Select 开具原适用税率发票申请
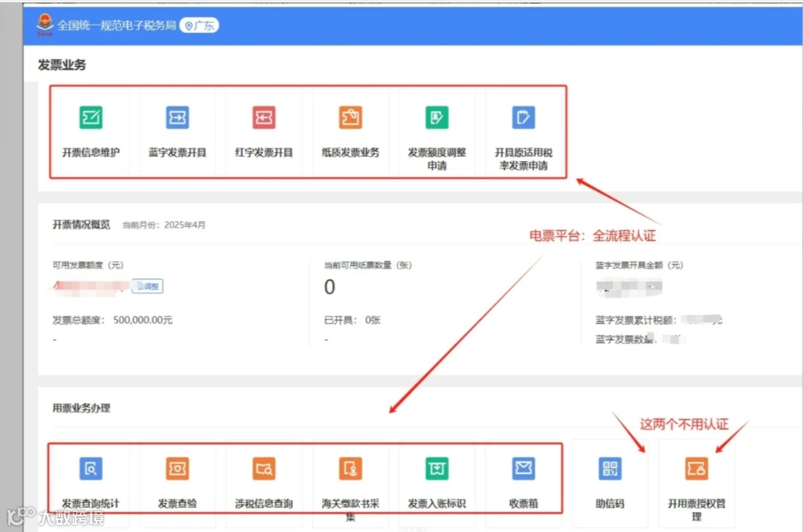803x532 pixels. (523, 132)
